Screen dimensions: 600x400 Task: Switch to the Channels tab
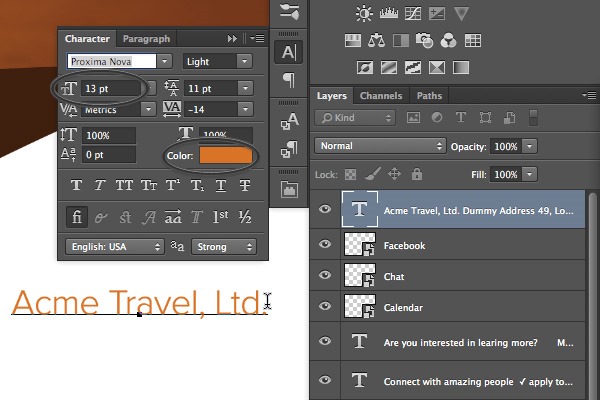[x=381, y=96]
